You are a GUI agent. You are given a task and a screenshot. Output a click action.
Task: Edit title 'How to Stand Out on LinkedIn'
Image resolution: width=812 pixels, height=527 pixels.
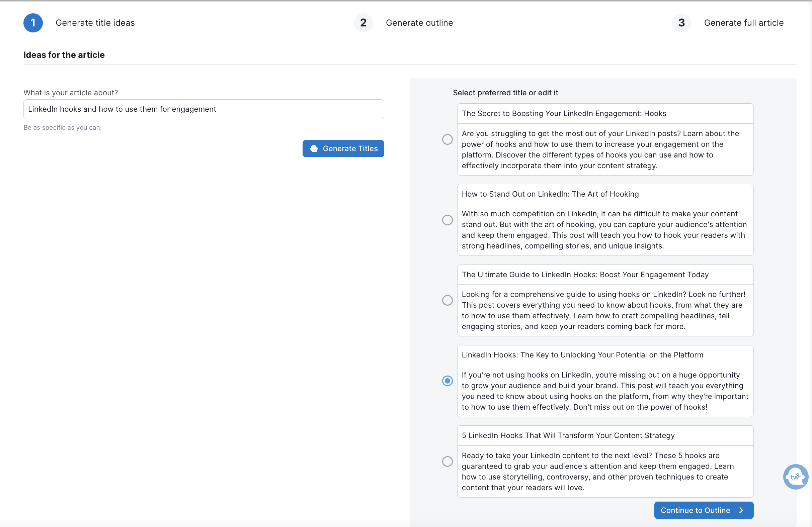pos(605,194)
